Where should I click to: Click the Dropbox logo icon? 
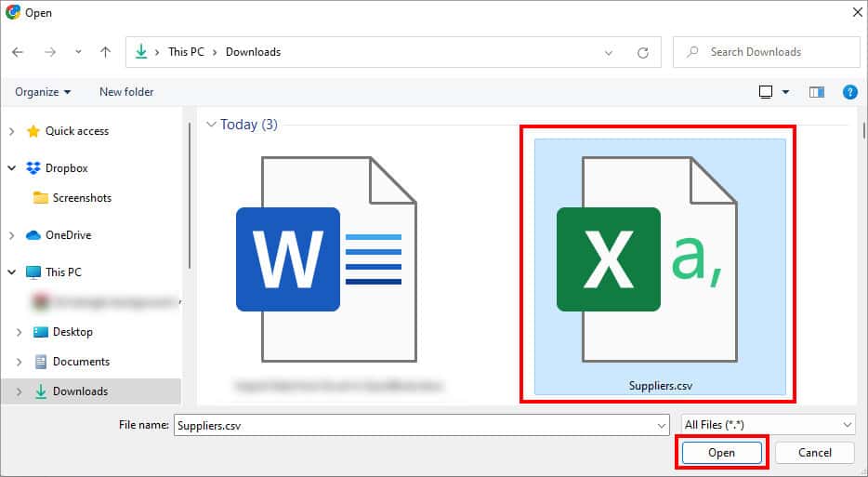(x=33, y=168)
